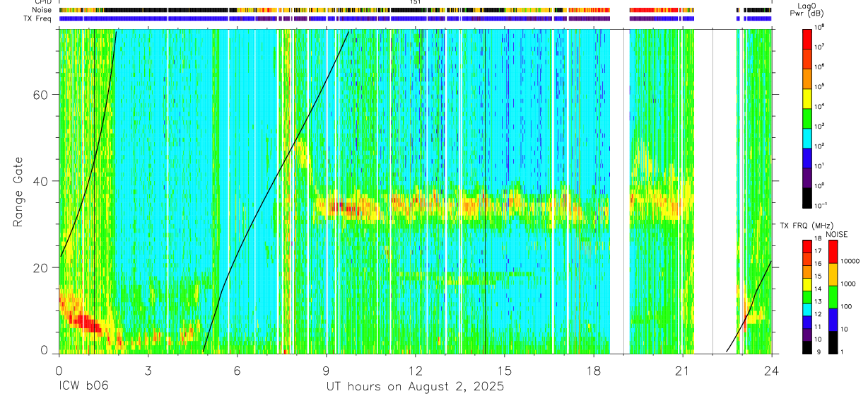The width and height of the screenshot is (868, 401).
Task: Click the CPID value '151' at top
Action: point(415,2)
